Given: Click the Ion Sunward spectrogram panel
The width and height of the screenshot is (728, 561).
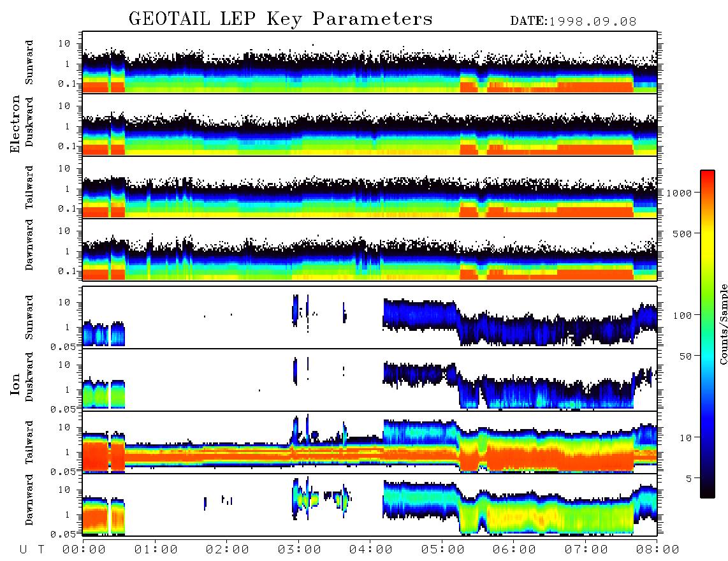Looking at the screenshot, I should (x=370, y=317).
